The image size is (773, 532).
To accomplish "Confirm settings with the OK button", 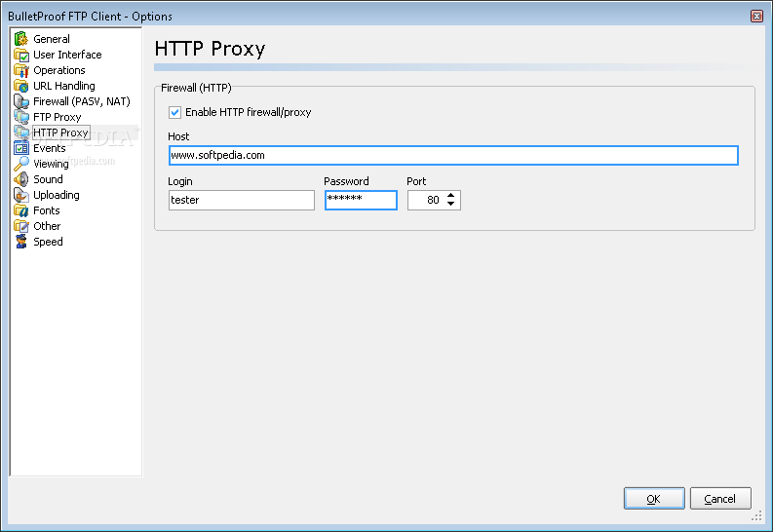I will (654, 499).
